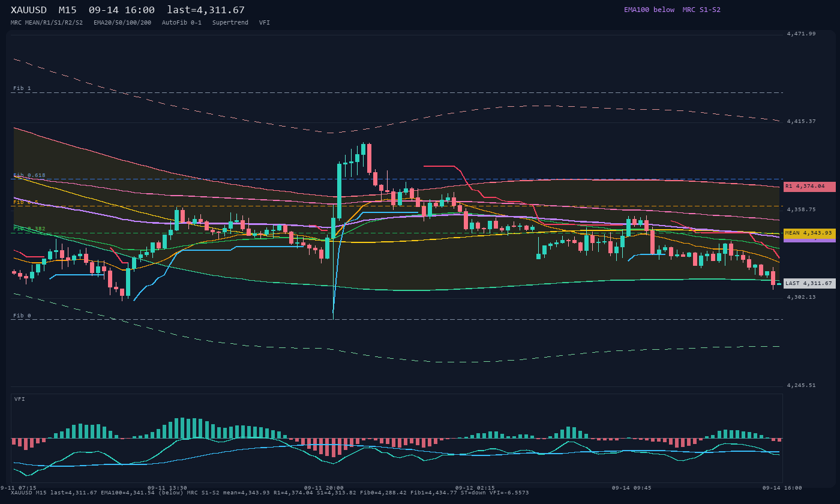Click the MEAN 4,343.93 price tag
The image size is (840, 504).
click(809, 233)
